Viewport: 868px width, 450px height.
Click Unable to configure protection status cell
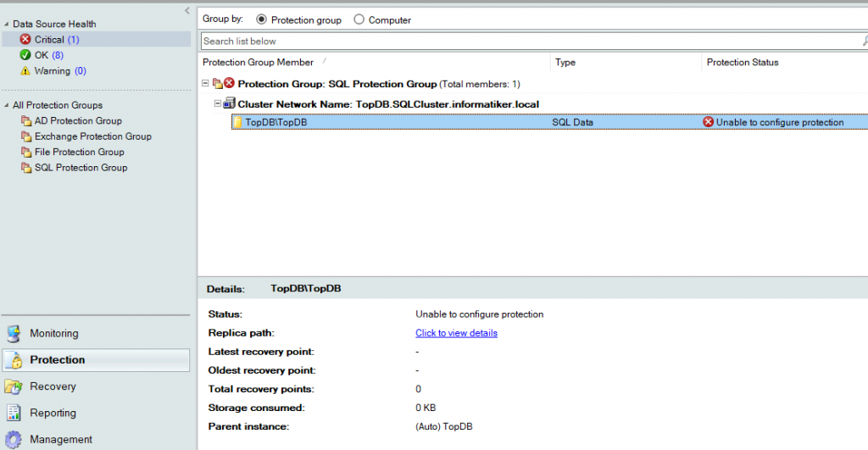780,122
